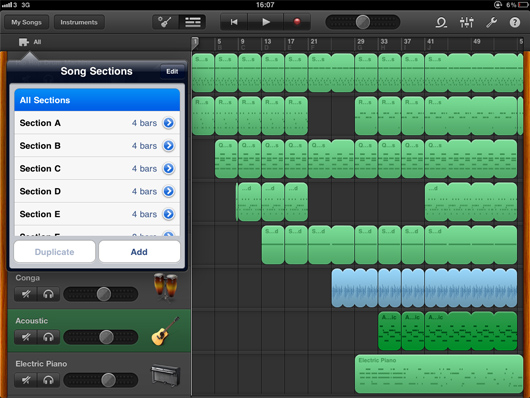This screenshot has height=398, width=530.
Task: Expand Section C details arrow
Action: pyautogui.click(x=169, y=168)
